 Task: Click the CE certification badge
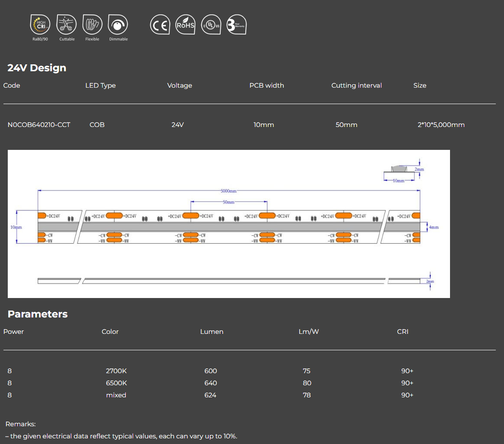click(160, 25)
